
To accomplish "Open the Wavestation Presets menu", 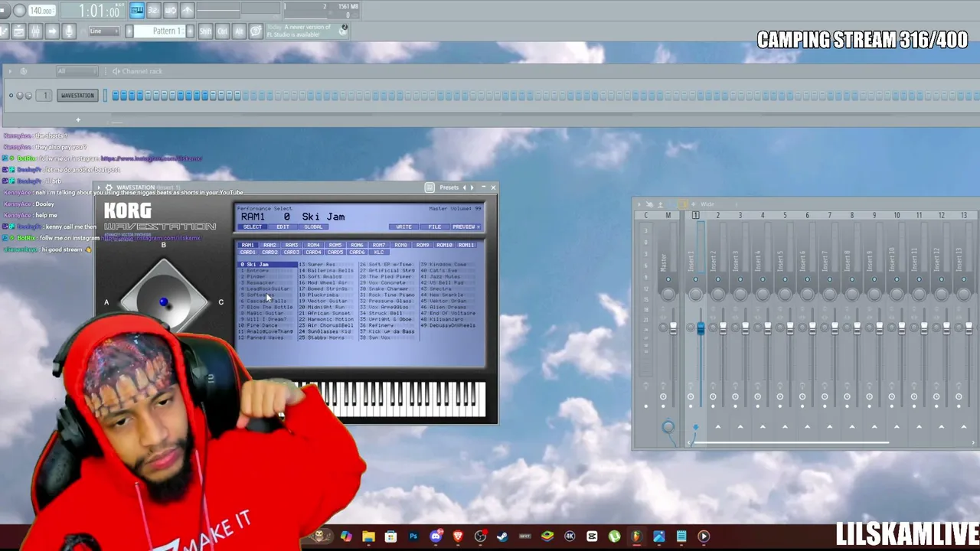I will tap(449, 187).
